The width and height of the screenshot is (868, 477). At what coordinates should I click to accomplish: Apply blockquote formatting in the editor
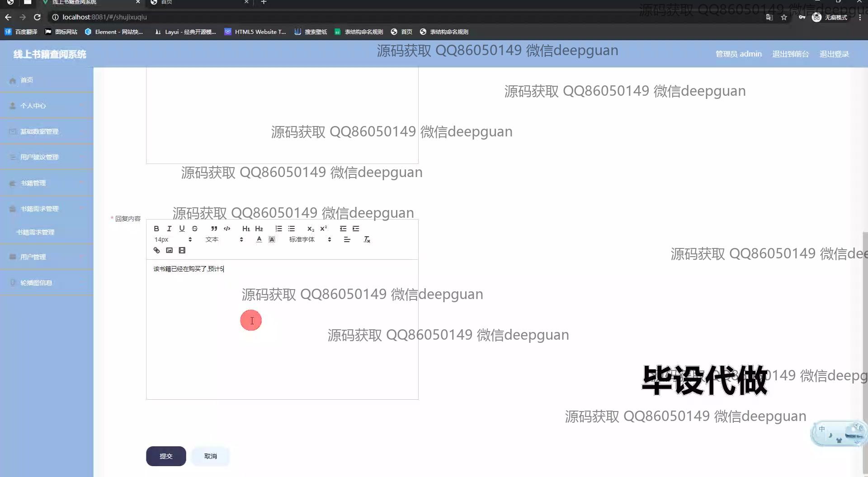pyautogui.click(x=214, y=229)
